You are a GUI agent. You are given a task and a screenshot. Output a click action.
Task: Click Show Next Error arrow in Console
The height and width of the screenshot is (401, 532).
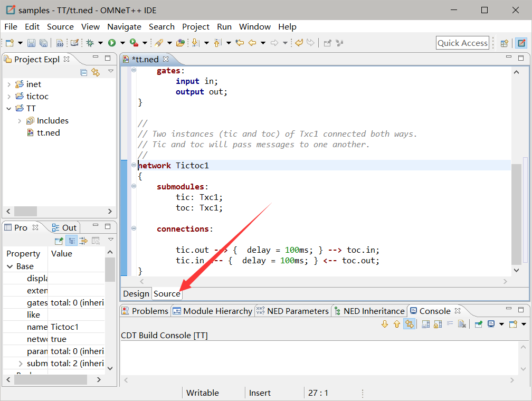[x=385, y=324]
